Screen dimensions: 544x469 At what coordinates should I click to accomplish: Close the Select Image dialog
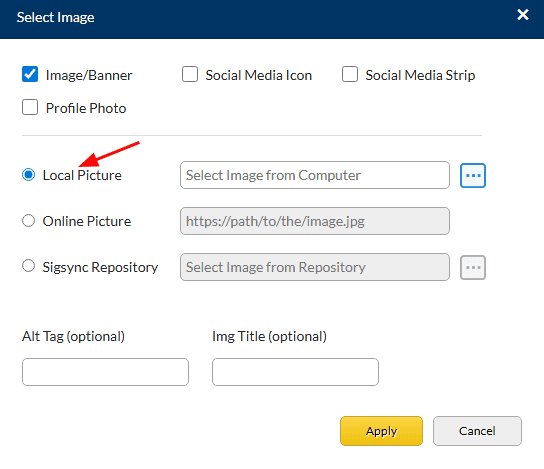(523, 15)
